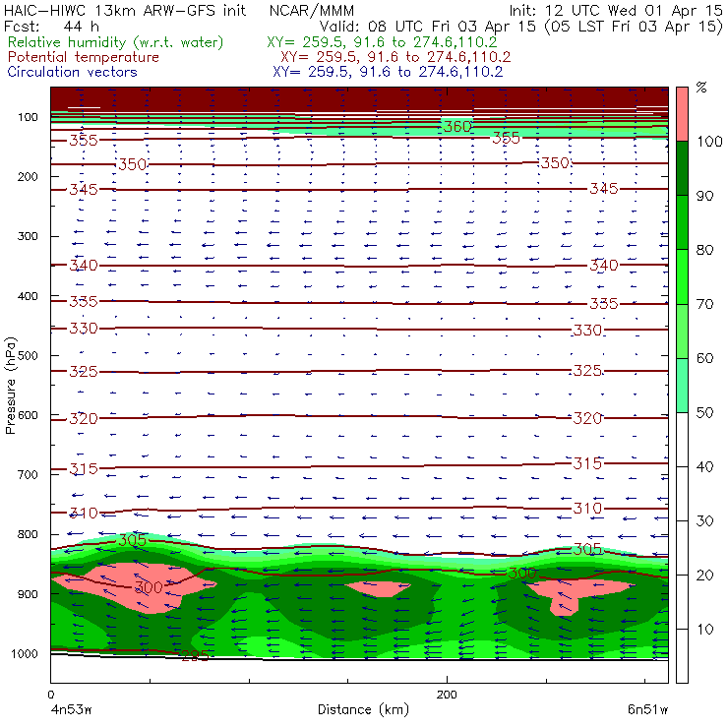Click the "300" pressure axis tick label
This screenshot has height=728, width=728.
[x=28, y=236]
